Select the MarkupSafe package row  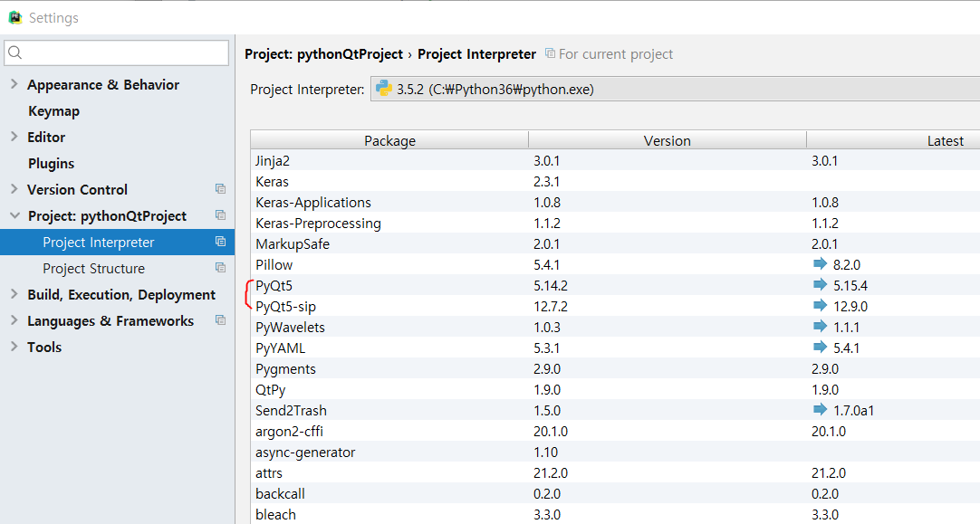click(x=615, y=243)
